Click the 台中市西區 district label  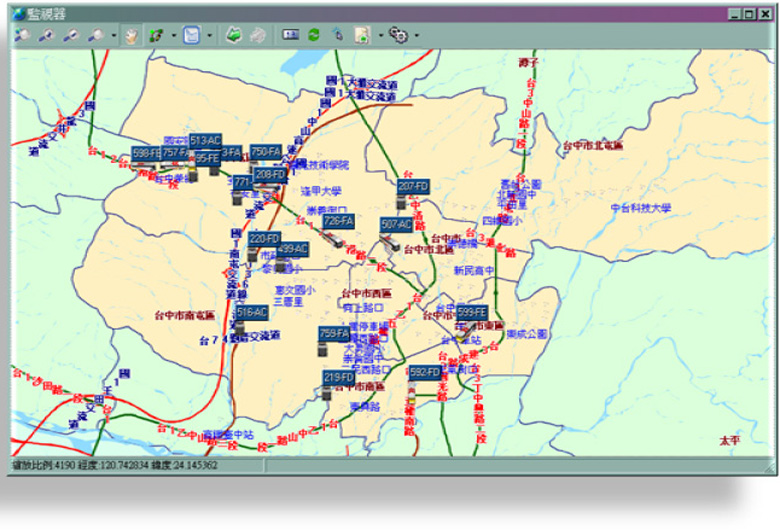pos(367,294)
